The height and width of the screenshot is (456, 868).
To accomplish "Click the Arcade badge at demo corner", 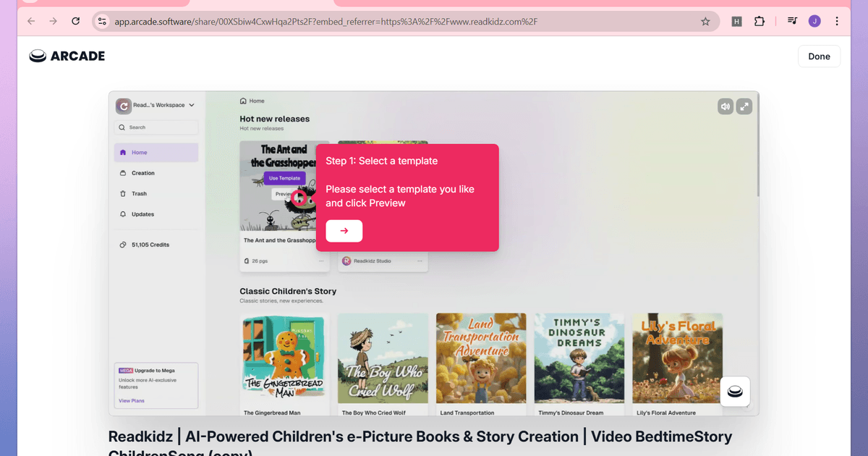I will coord(735,392).
